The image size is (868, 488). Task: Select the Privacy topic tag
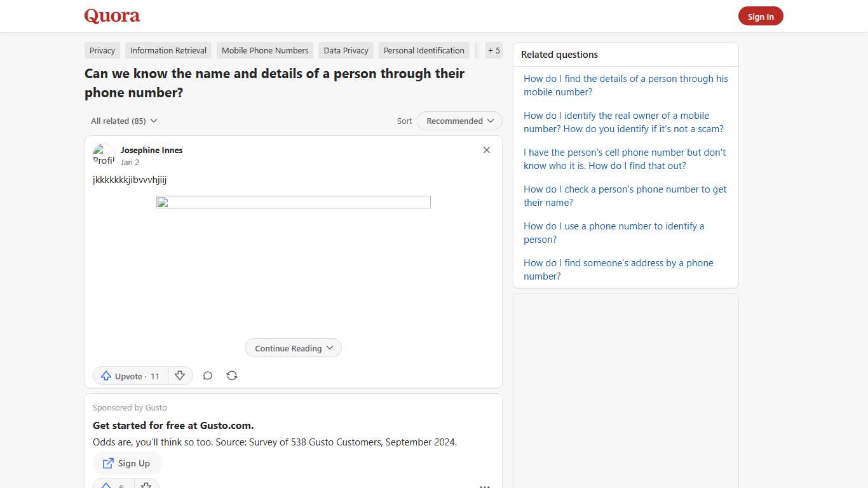(102, 50)
